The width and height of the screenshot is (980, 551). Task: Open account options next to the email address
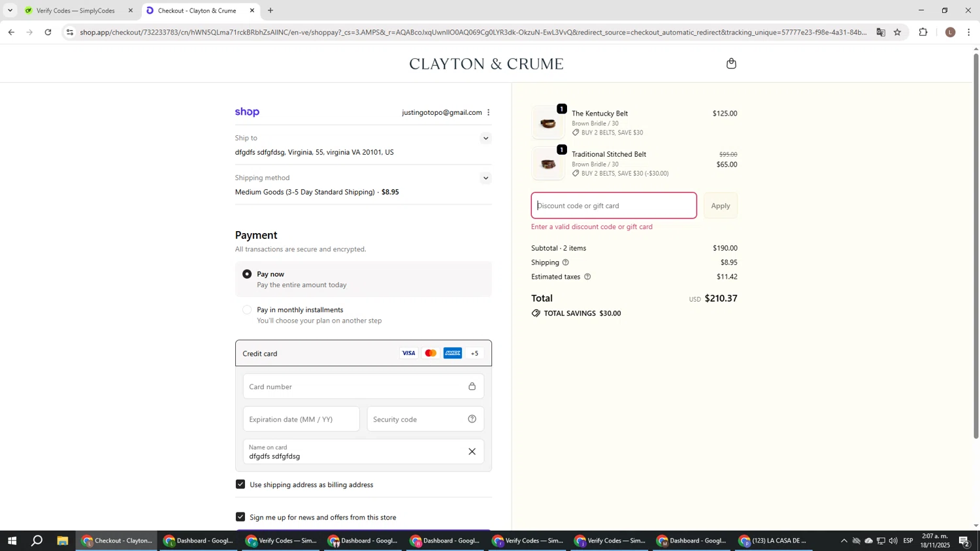[488, 112]
